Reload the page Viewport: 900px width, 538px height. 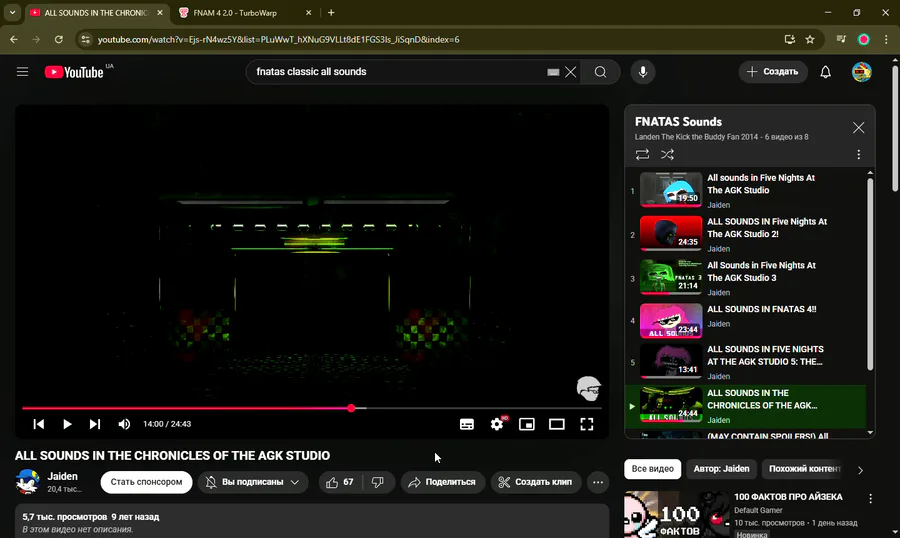[59, 40]
